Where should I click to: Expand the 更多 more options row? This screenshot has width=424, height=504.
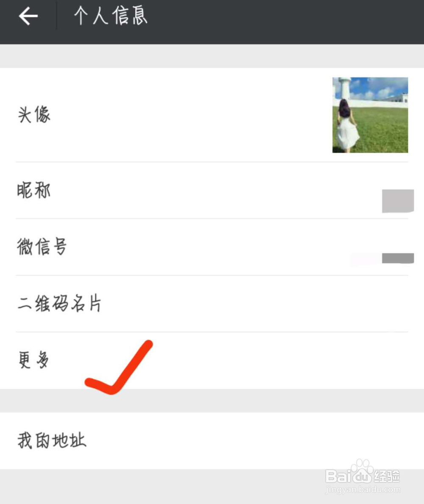click(x=212, y=360)
